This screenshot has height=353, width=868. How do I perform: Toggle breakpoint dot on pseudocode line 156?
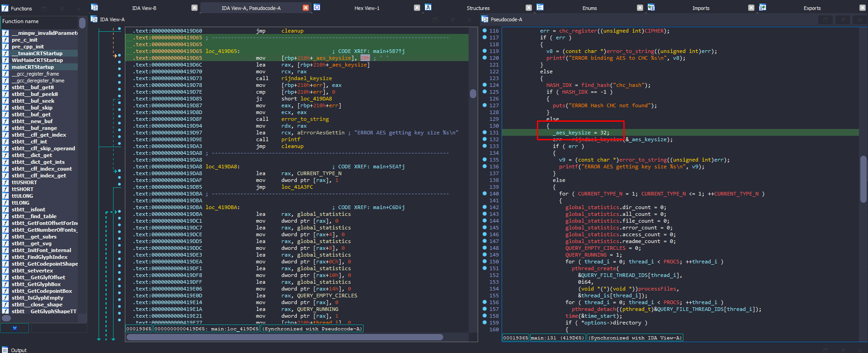point(484,302)
